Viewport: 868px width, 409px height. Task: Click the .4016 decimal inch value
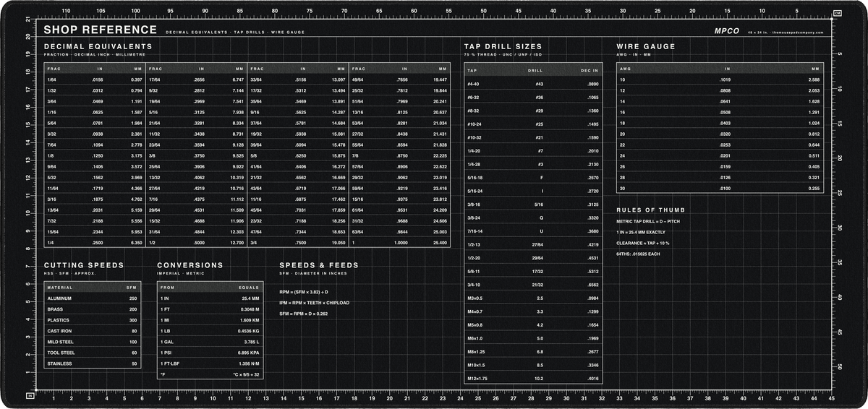point(592,378)
